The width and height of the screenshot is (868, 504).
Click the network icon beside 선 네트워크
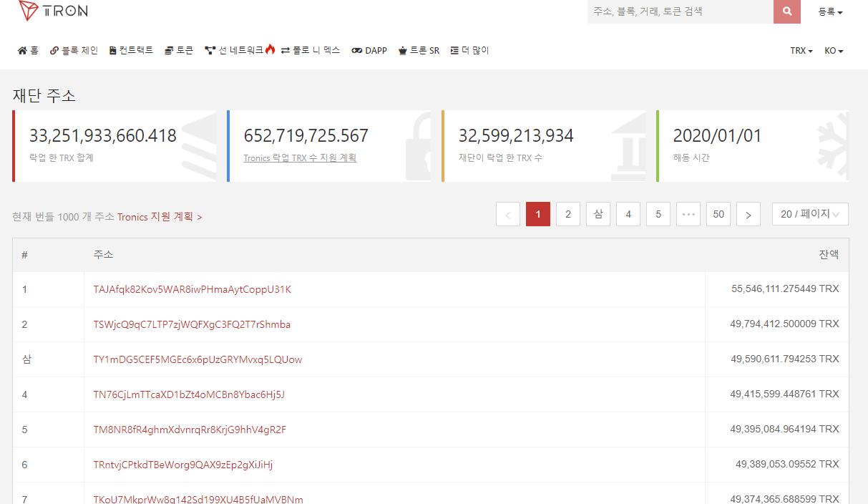210,51
